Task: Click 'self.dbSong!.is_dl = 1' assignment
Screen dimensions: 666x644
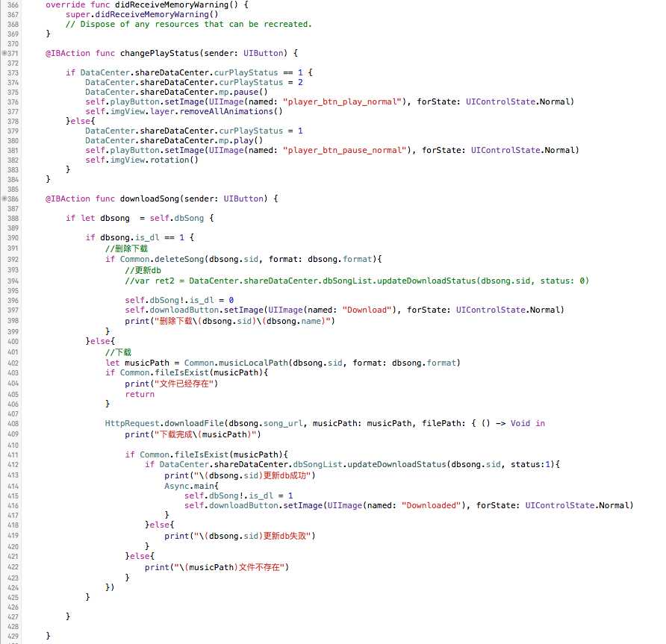Action: coord(238,496)
